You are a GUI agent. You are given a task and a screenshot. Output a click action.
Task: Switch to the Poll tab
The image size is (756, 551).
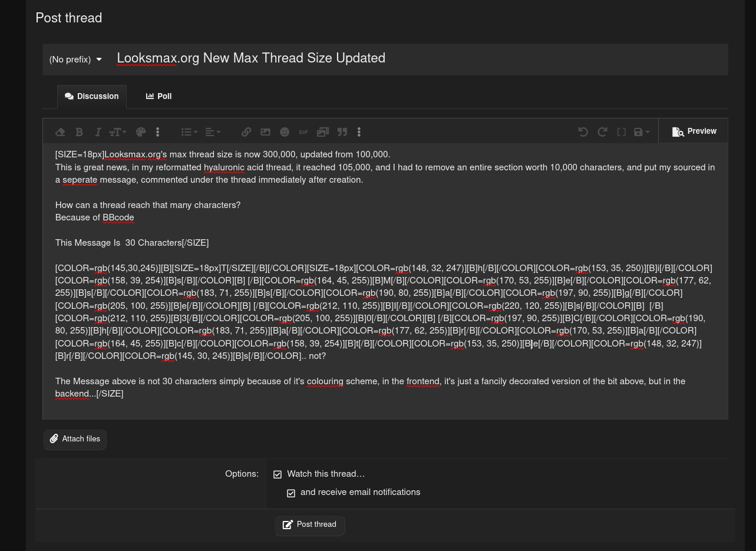click(x=159, y=96)
